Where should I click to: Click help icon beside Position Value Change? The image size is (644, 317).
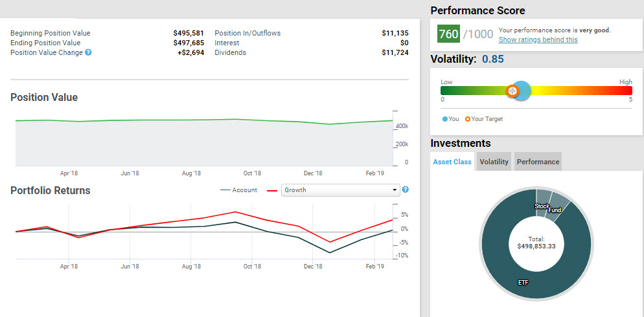(x=88, y=53)
